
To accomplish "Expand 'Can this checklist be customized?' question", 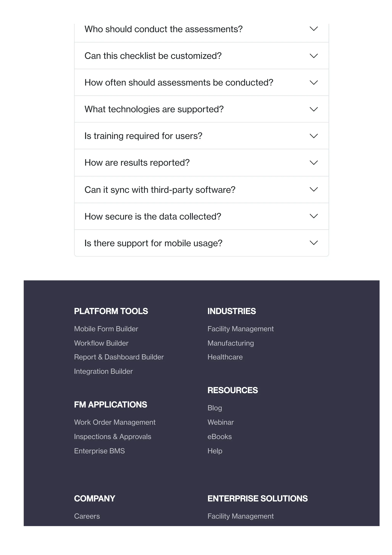I will click(314, 56).
